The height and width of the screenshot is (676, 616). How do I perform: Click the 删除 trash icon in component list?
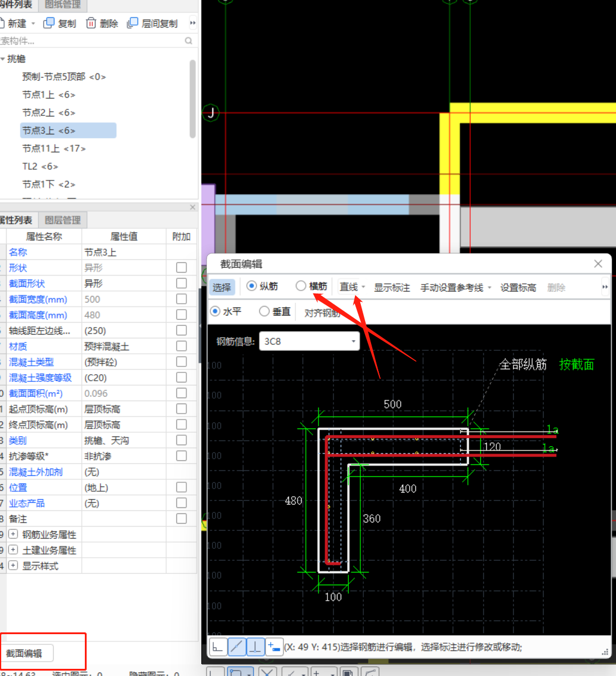[91, 23]
